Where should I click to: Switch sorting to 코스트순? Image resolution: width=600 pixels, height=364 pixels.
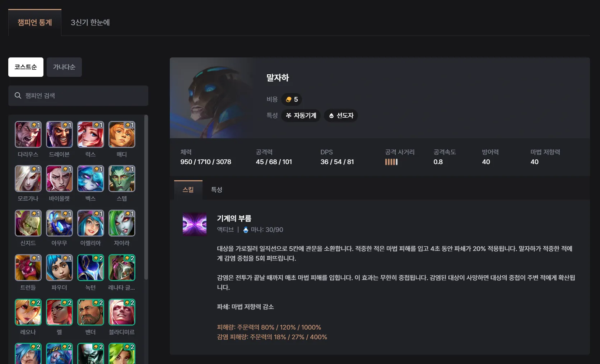pos(26,67)
